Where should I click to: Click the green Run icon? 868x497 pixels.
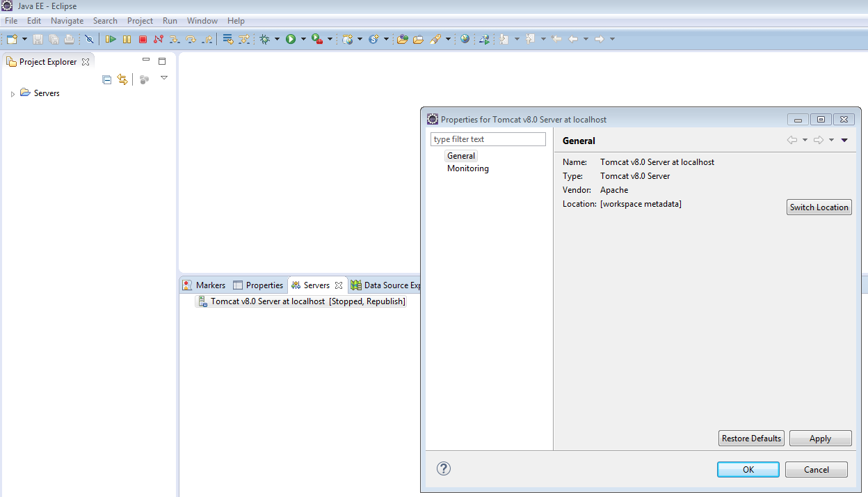pos(291,39)
